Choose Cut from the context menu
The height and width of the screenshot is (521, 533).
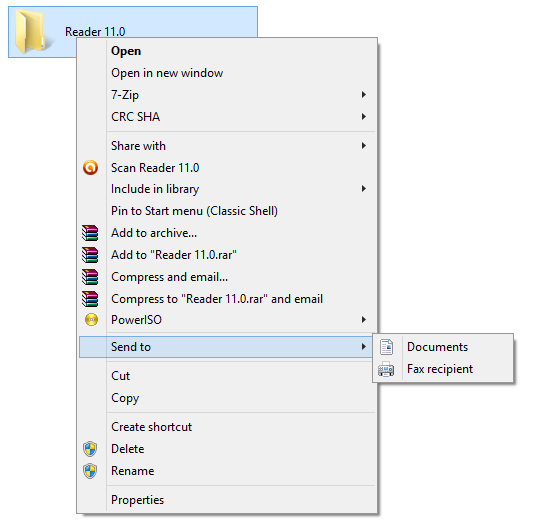point(227,376)
